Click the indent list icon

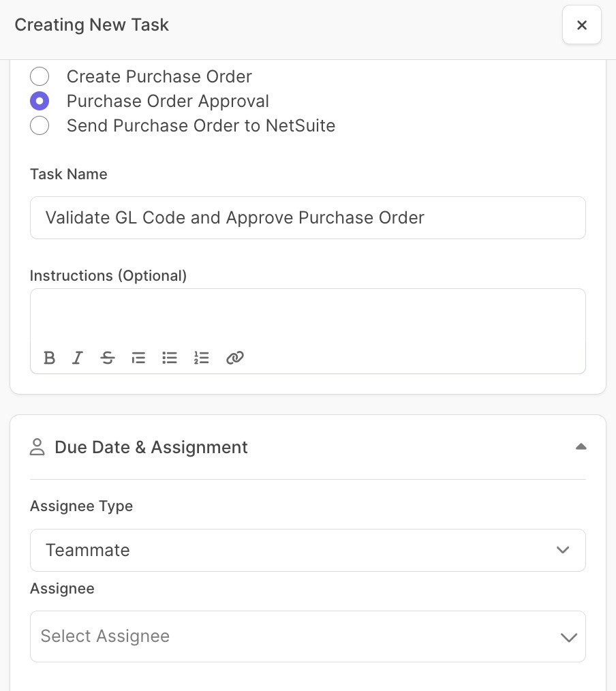[x=138, y=357]
